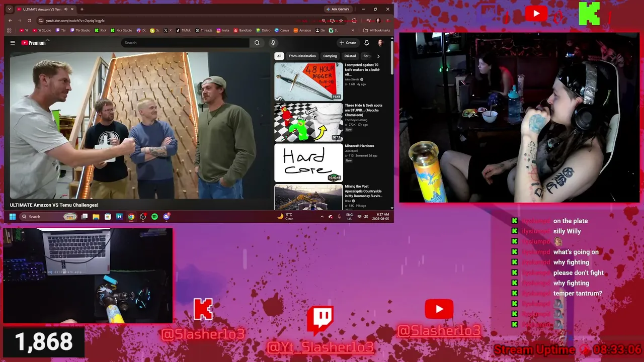Screen dimensions: 644x362
Task: Bookmark this page with the star
Action: point(341,21)
